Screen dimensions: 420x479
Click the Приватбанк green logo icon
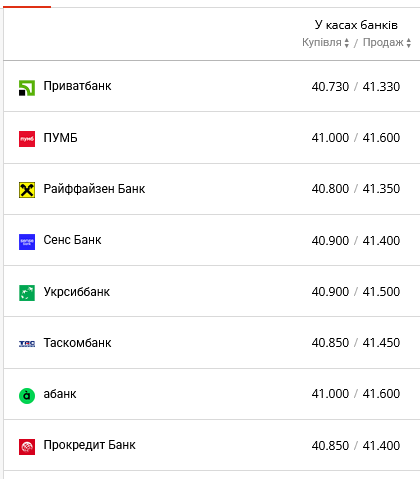[27, 88]
